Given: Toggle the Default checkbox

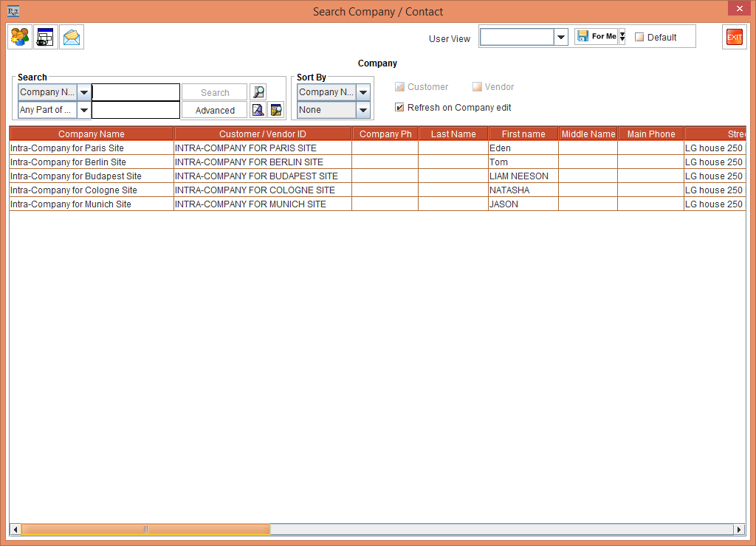Looking at the screenshot, I should coord(639,37).
